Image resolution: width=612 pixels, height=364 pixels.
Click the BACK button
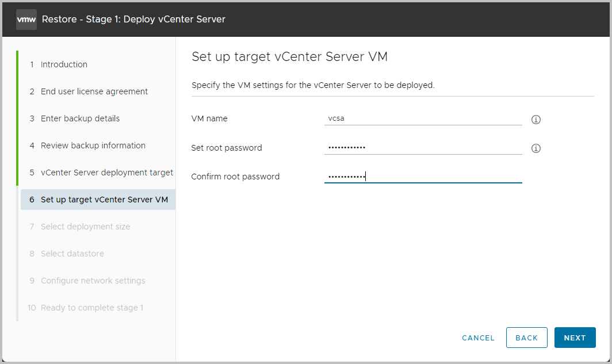pos(526,338)
